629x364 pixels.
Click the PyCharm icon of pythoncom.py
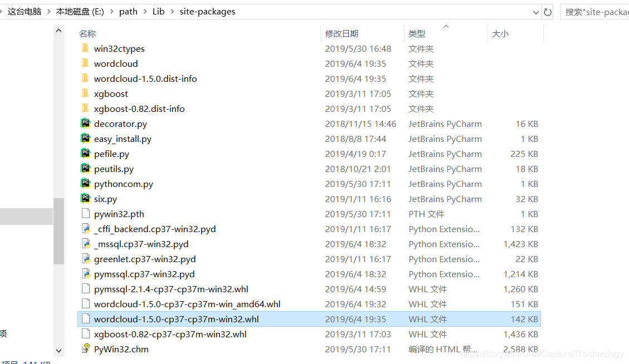click(x=86, y=184)
